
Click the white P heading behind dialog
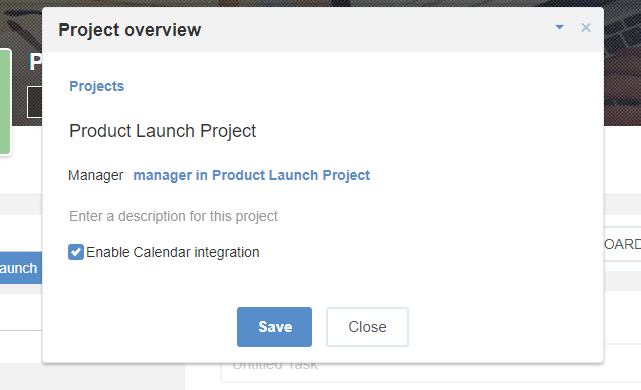point(36,63)
